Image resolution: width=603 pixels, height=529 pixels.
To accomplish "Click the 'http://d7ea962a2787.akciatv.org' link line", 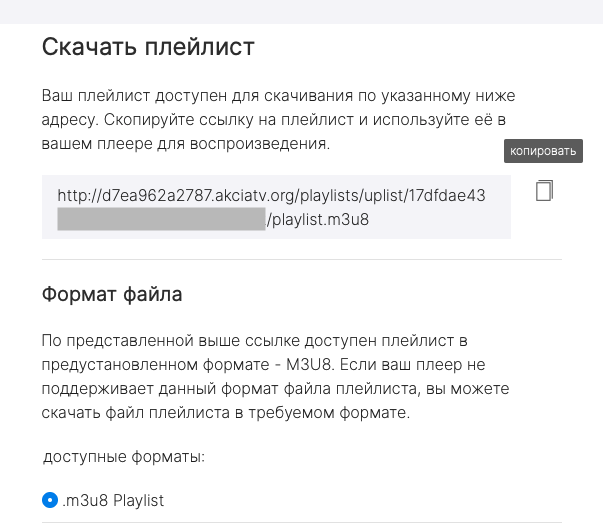I will click(x=271, y=195).
